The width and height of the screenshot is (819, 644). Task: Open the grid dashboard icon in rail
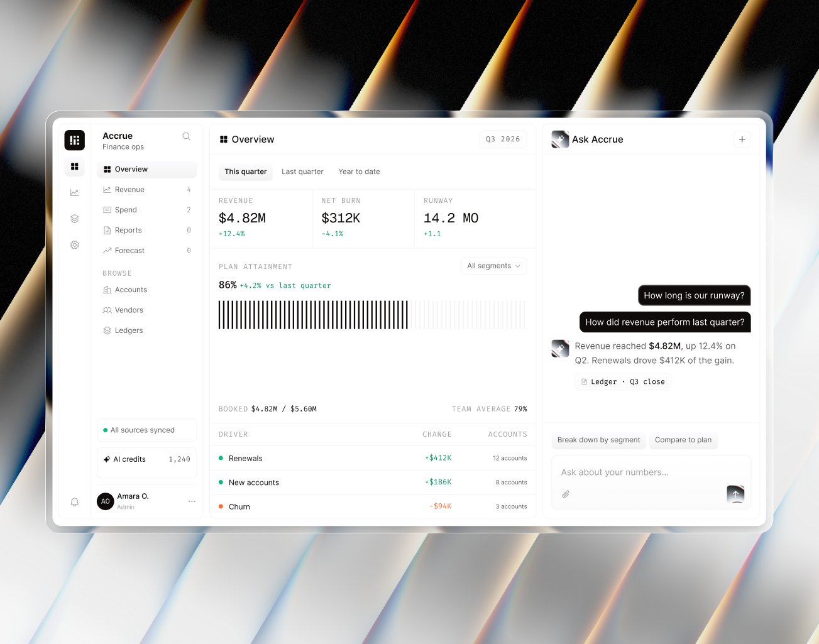(x=74, y=166)
